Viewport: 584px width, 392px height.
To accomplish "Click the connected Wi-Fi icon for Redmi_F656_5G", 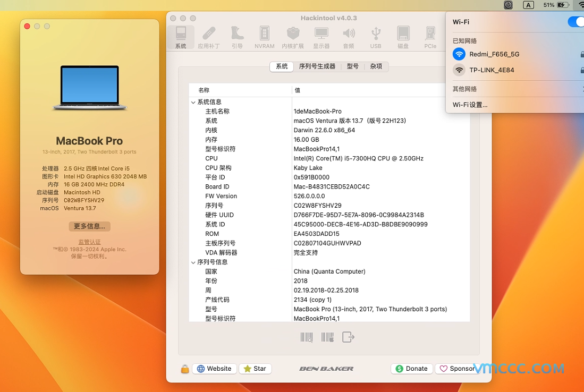I will coord(459,54).
